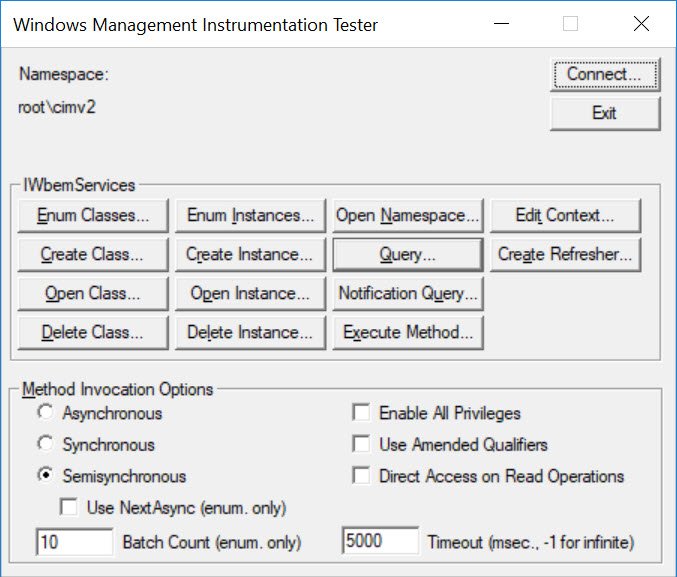Click the Exit button

(605, 113)
